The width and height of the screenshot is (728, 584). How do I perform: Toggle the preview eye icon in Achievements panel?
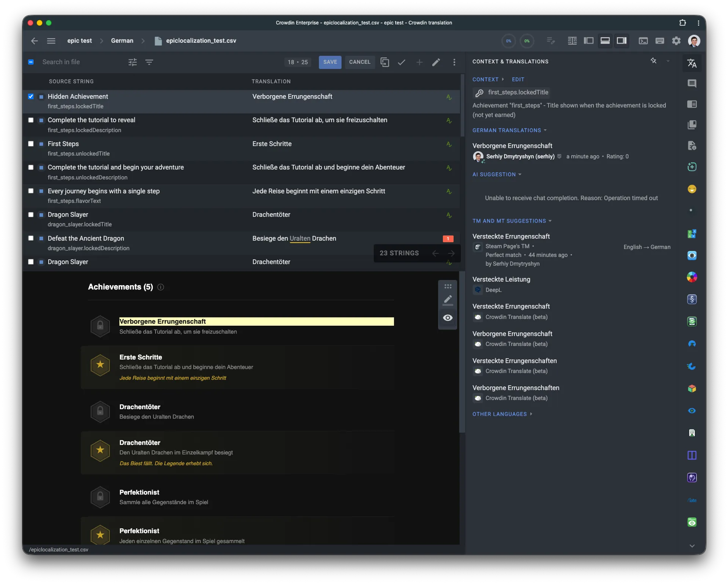click(x=448, y=318)
